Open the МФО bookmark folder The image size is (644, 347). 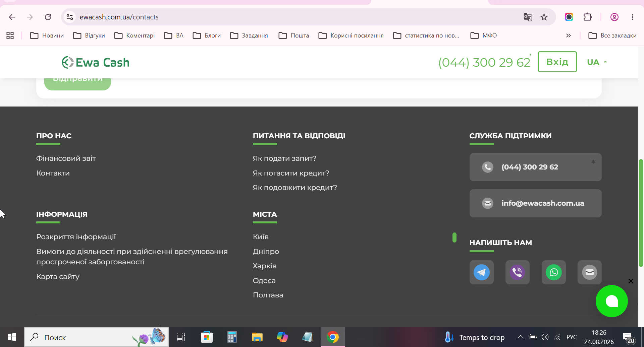[x=483, y=36]
